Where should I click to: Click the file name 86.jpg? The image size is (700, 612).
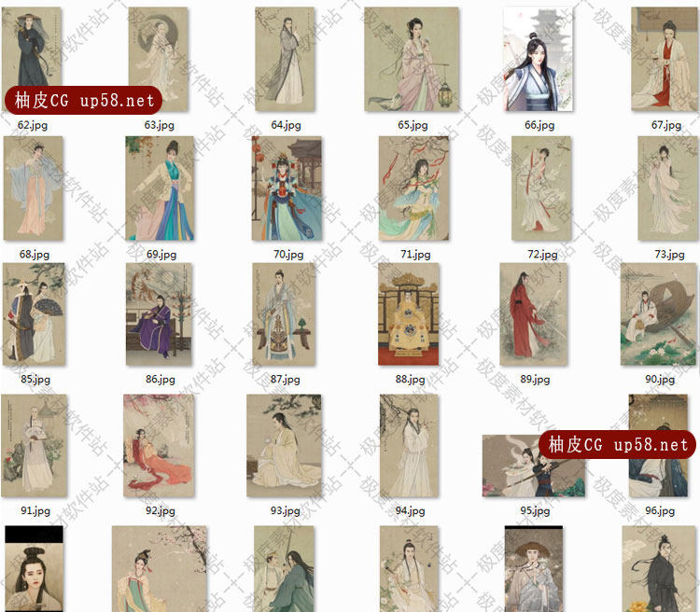[161, 380]
